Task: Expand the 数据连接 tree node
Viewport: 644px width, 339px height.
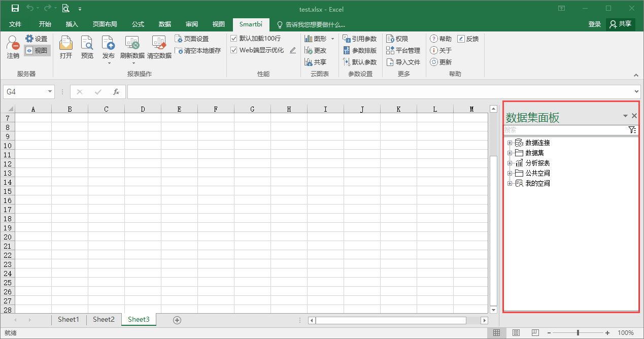Action: click(x=510, y=143)
